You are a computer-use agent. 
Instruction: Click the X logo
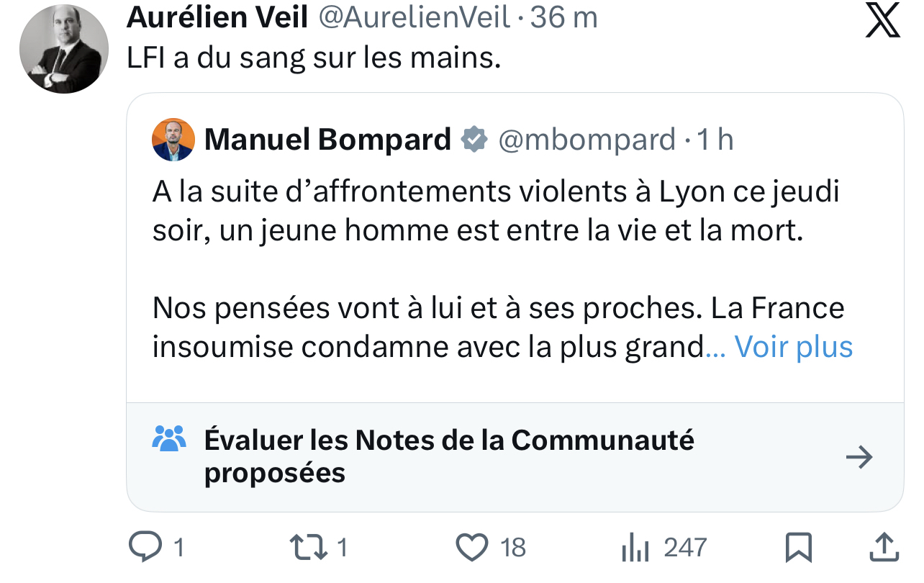[882, 21]
